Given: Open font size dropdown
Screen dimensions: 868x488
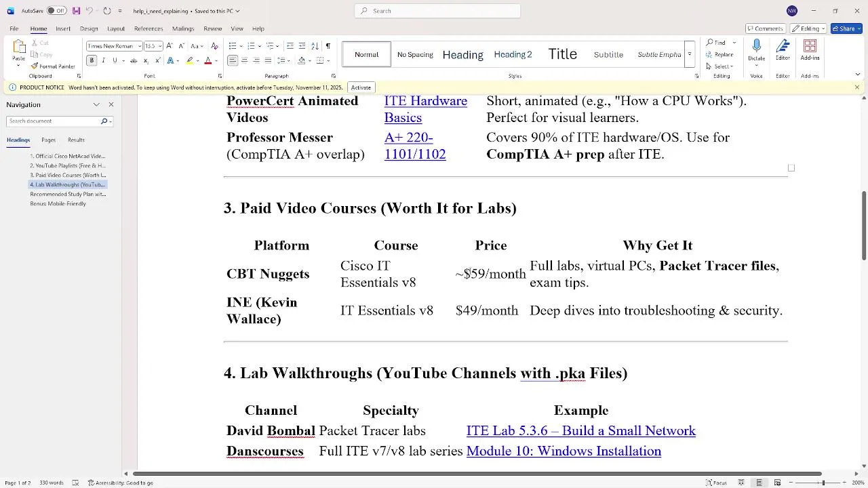Looking at the screenshot, I should click(159, 46).
